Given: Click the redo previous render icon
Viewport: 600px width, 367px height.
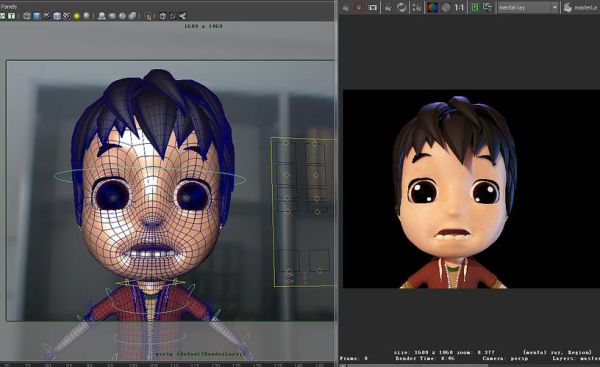Looking at the screenshot, I should coord(346,8).
